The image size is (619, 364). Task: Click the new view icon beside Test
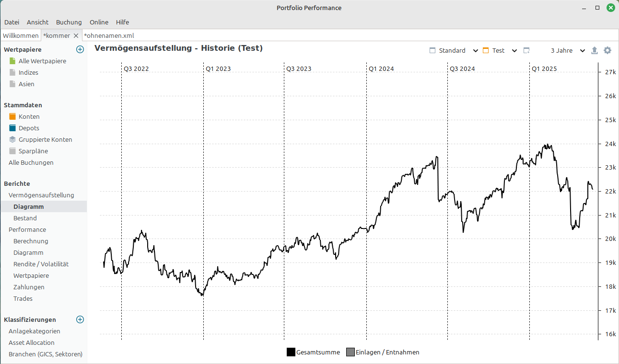(526, 50)
